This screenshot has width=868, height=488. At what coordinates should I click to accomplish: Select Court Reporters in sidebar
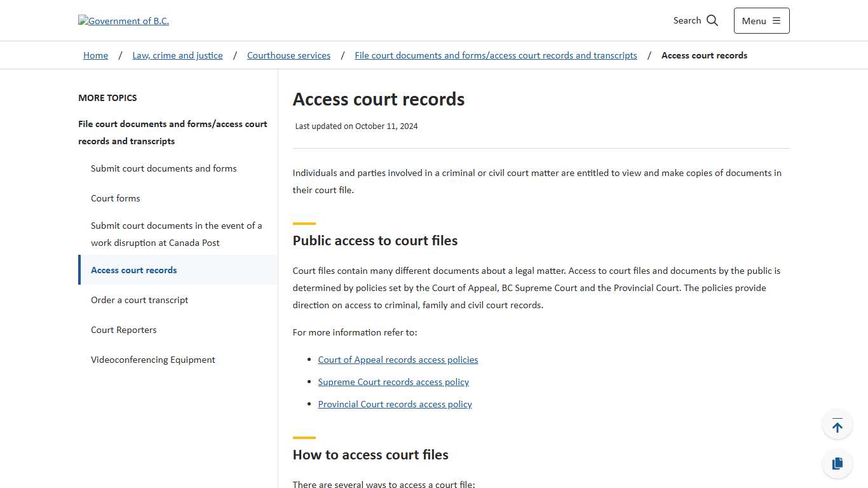click(123, 329)
